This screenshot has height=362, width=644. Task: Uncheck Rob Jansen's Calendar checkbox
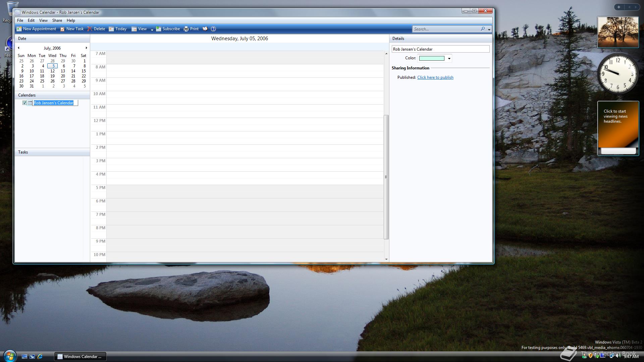[24, 103]
